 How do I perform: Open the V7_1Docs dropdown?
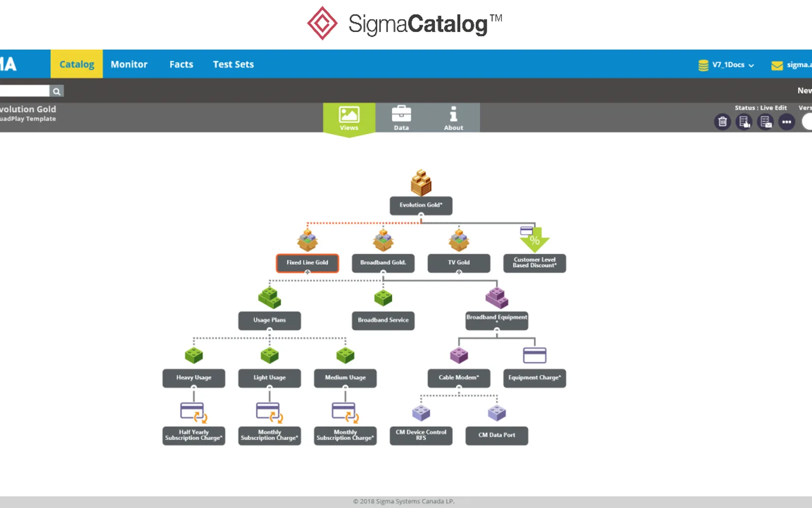(x=733, y=65)
